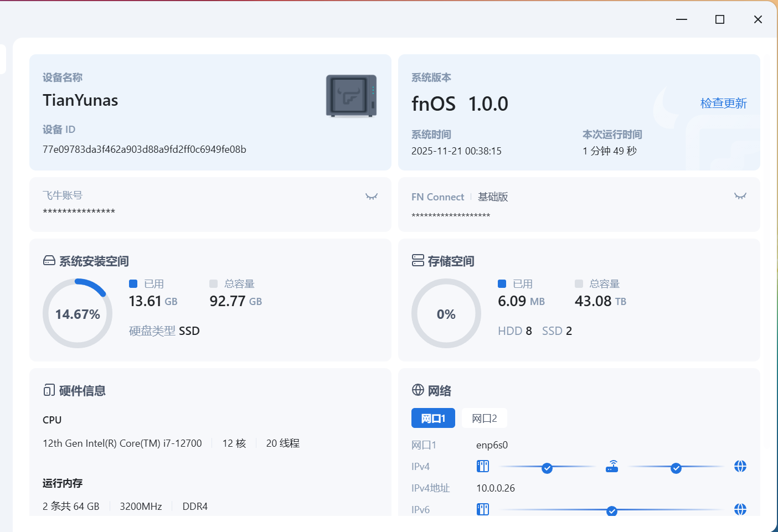Reveal the hidden 飞牛账号 account
The image size is (778, 532).
(x=372, y=197)
